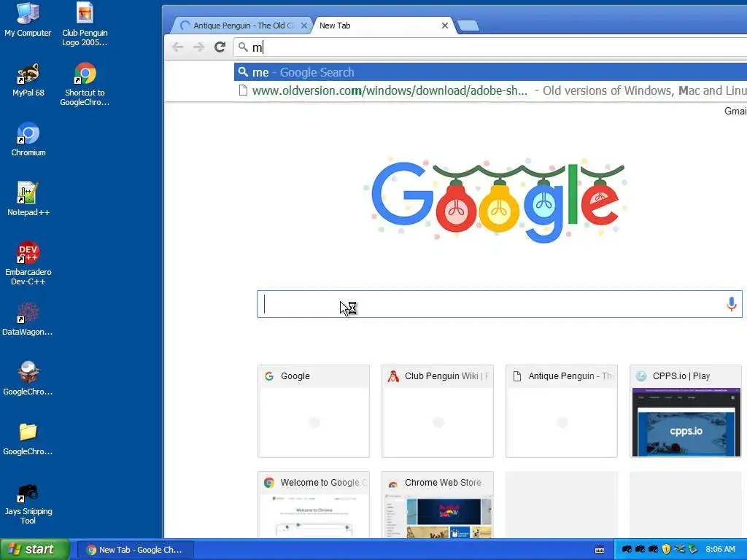Select oldversion.com URL suggestion
Viewport: 747px width, 560px height.
491,90
